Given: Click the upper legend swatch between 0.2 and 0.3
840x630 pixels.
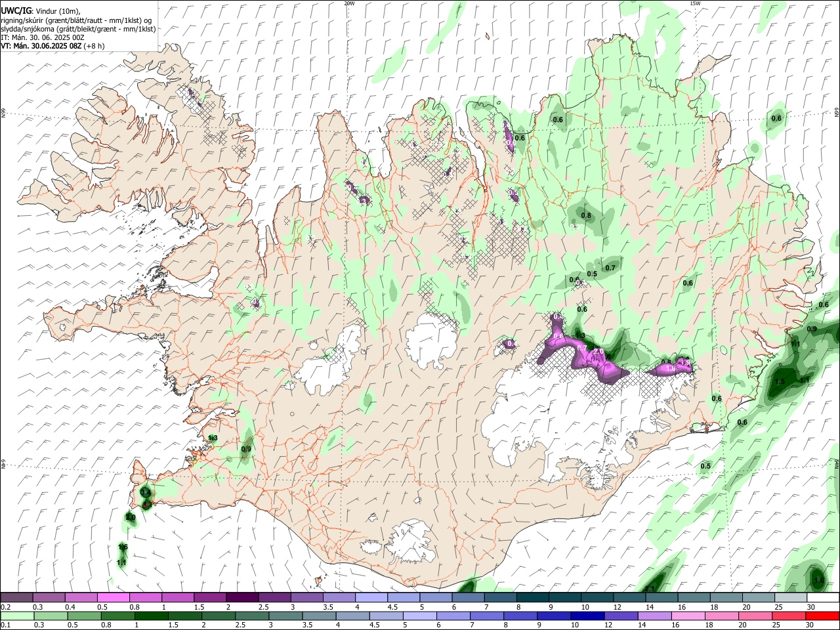Looking at the screenshot, I should 16,598.
